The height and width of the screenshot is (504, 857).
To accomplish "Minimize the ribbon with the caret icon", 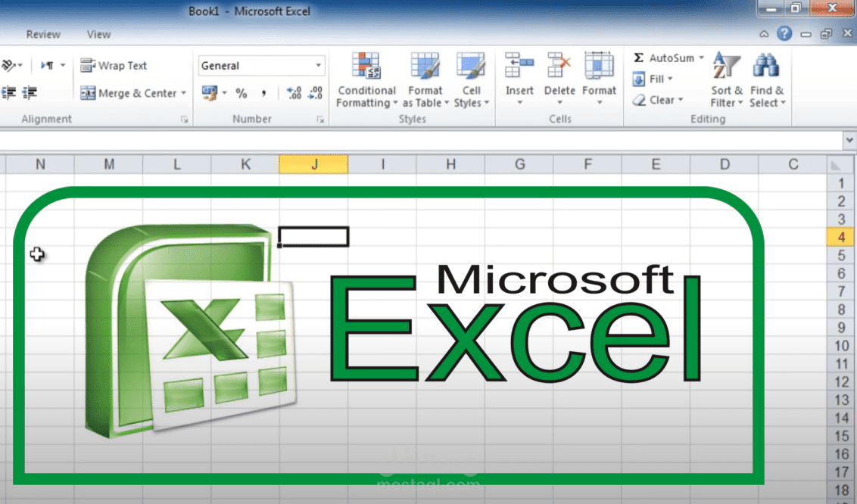I will (764, 34).
